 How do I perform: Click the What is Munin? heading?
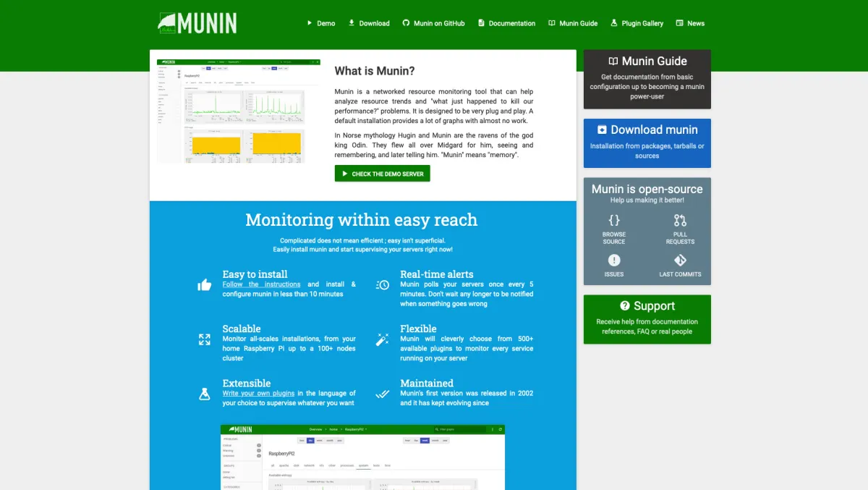375,71
